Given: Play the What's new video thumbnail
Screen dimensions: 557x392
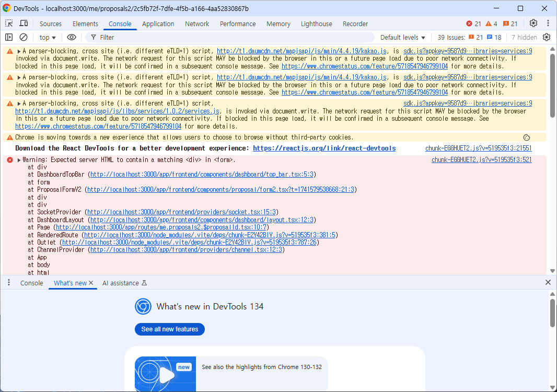Looking at the screenshot, I should [165, 374].
